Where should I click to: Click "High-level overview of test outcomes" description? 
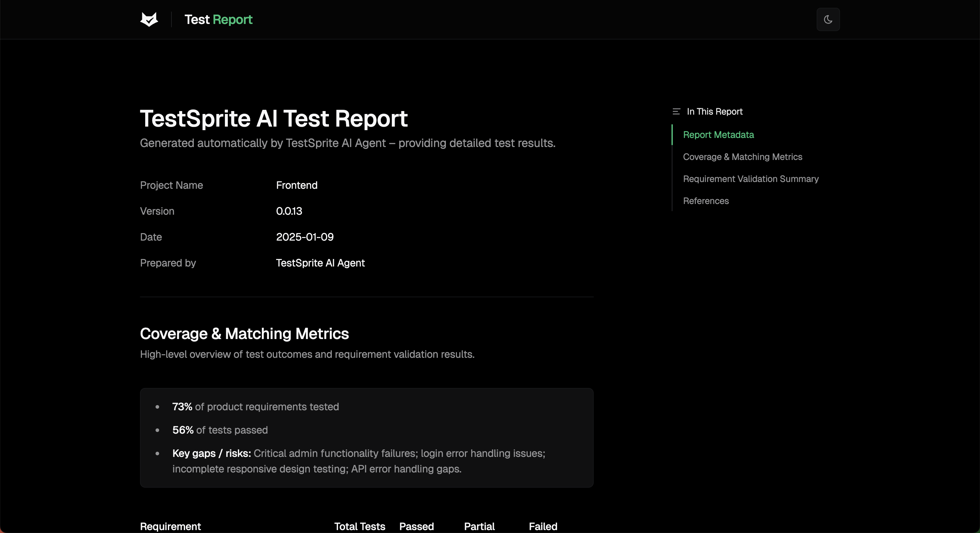(307, 354)
